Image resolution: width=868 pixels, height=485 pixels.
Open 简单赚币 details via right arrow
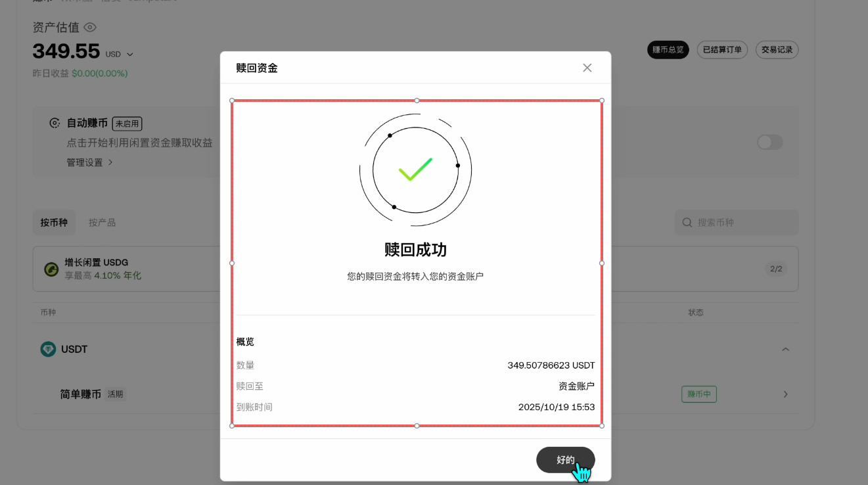[x=786, y=394]
